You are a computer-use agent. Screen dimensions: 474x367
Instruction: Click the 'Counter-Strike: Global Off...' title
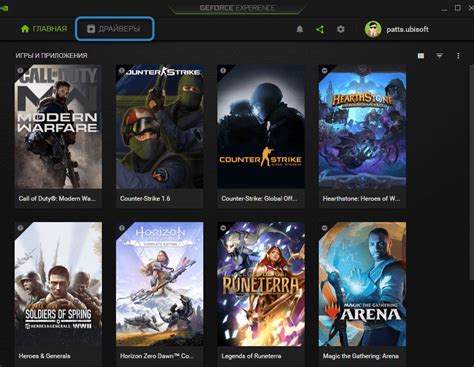click(259, 199)
